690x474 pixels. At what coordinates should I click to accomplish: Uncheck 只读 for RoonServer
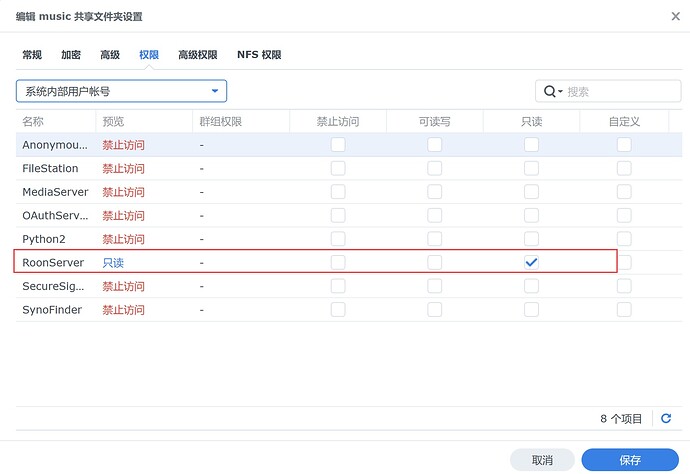[x=531, y=263]
